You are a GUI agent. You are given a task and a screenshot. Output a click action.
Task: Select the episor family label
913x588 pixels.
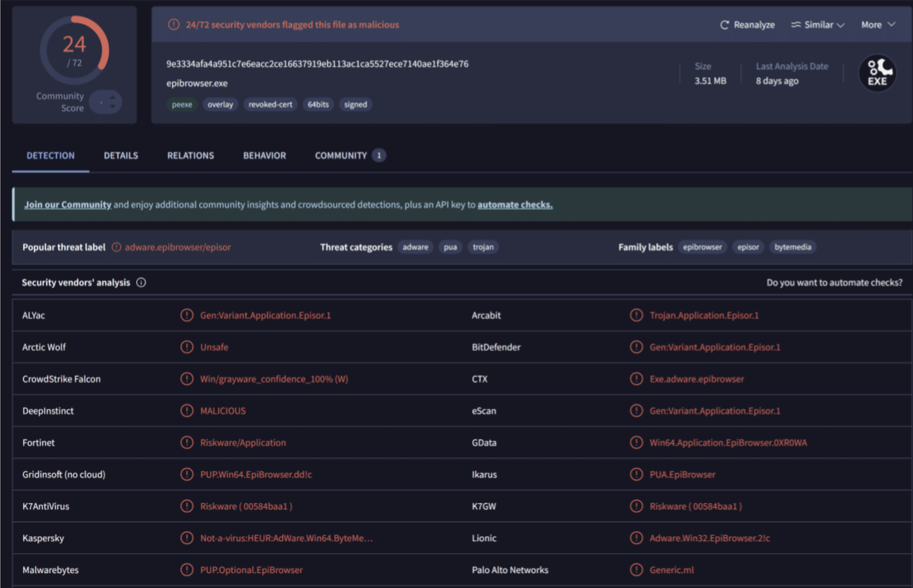(x=748, y=247)
